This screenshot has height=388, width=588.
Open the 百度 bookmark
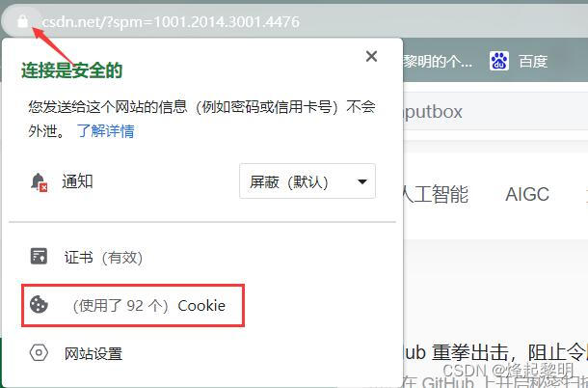click(533, 61)
